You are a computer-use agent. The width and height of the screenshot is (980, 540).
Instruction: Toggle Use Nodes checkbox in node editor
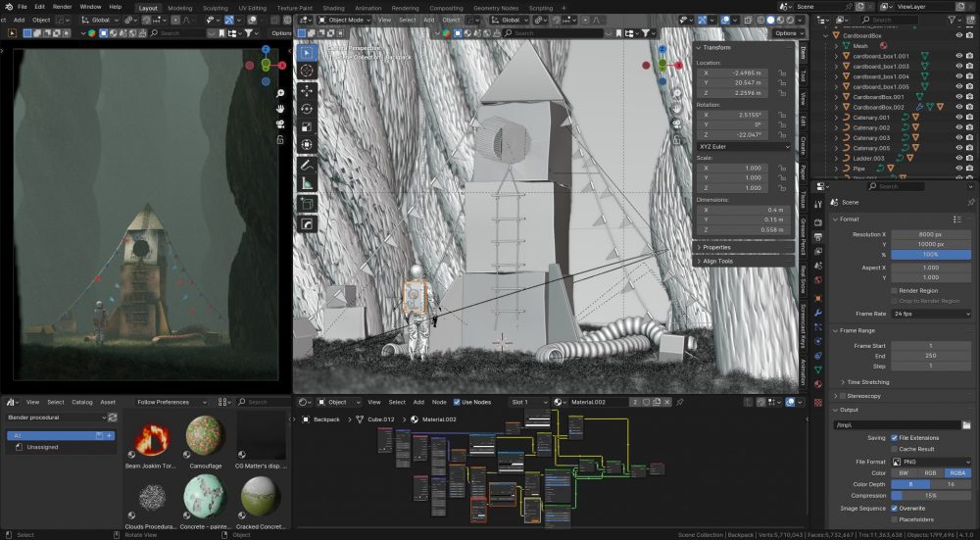click(x=457, y=402)
